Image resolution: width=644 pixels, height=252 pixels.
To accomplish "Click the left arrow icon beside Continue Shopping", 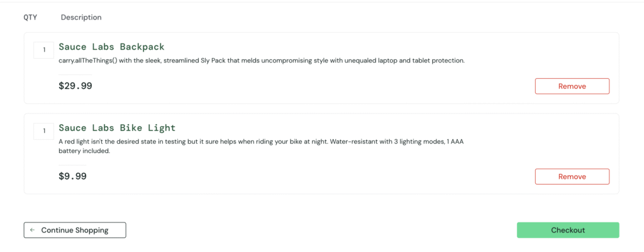I will (x=32, y=231).
